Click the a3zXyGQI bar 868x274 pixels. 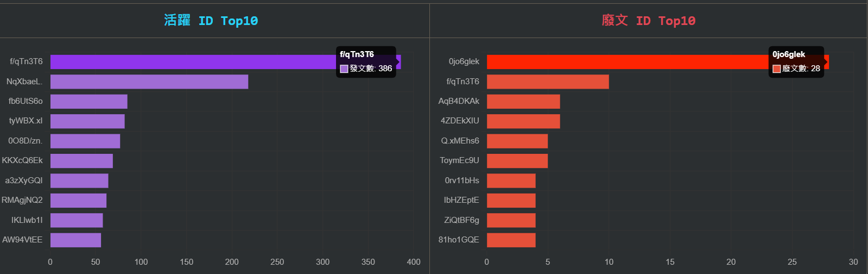79,180
